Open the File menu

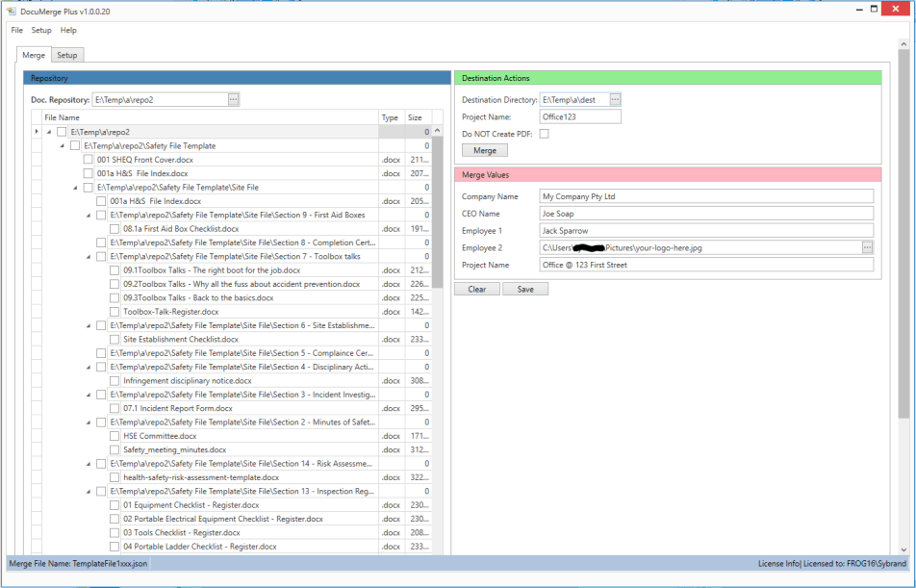(17, 31)
